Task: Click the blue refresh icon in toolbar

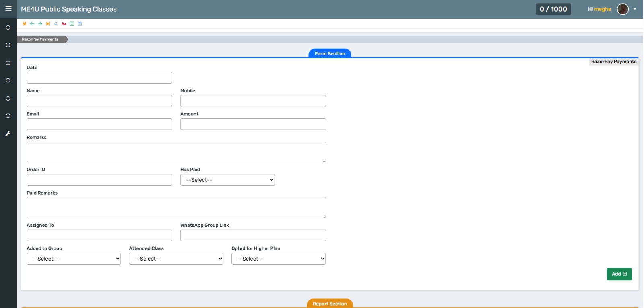Action: pos(56,24)
